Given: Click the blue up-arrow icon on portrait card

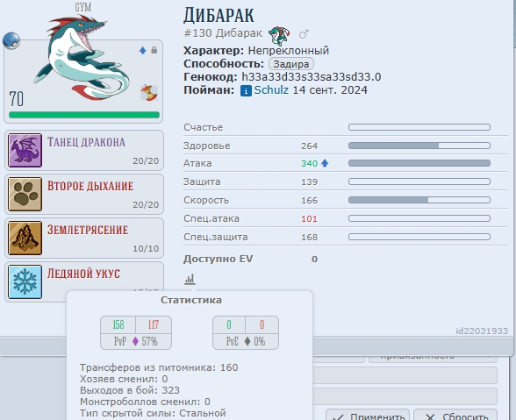Looking at the screenshot, I should pos(142,50).
